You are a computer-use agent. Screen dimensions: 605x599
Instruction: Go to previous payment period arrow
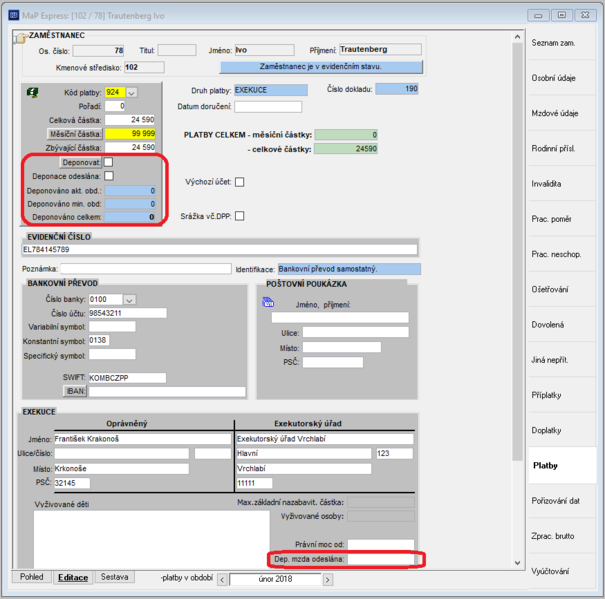[222, 579]
